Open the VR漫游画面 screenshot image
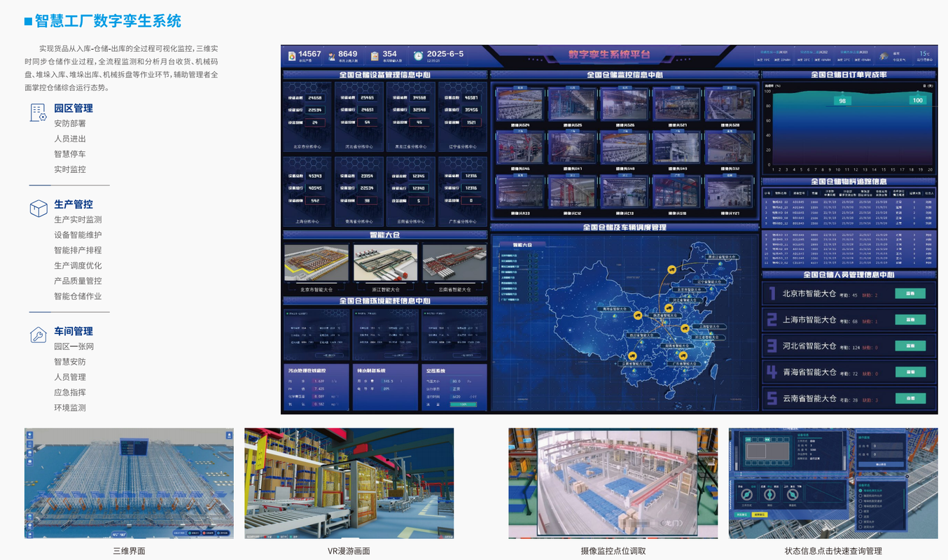948x560 pixels. pos(349,483)
